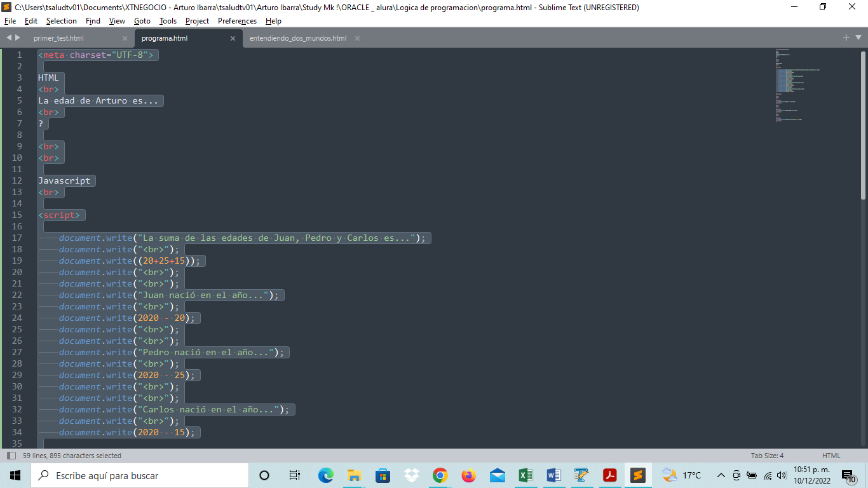Open Adobe Acrobat from taskbar
Viewport: 868px width, 488px height.
point(610,475)
